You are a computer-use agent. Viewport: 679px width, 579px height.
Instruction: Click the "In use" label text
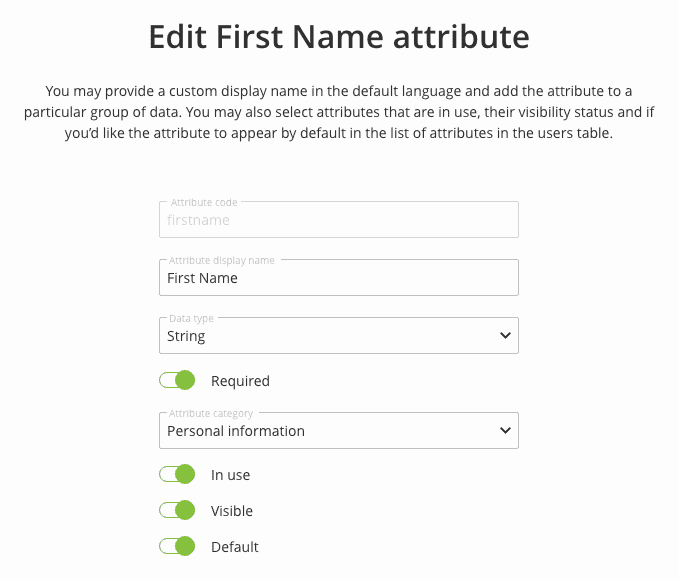pyautogui.click(x=230, y=475)
